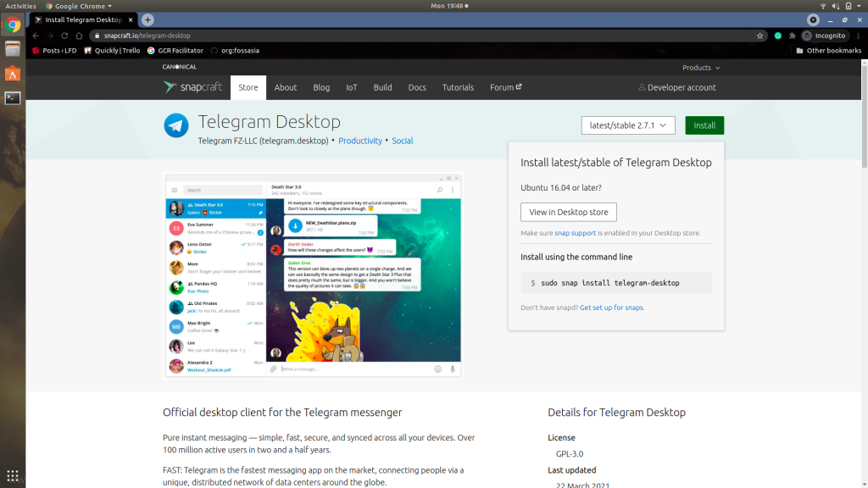868x488 pixels.
Task: Bookmark this page with the star icon
Action: point(759,36)
